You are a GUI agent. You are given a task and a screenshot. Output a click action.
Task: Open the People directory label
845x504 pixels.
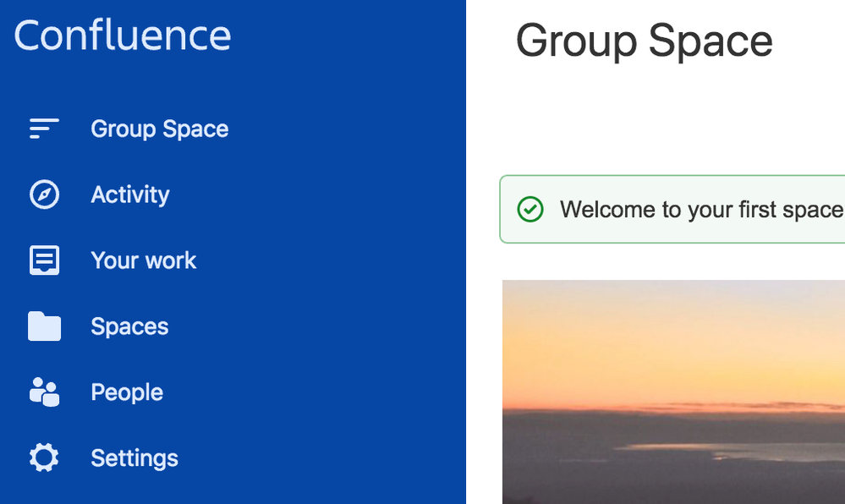click(x=127, y=392)
